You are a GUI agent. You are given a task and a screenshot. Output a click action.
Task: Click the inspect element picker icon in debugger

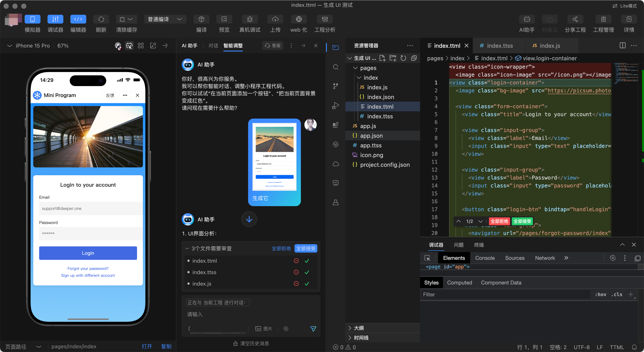(427, 258)
